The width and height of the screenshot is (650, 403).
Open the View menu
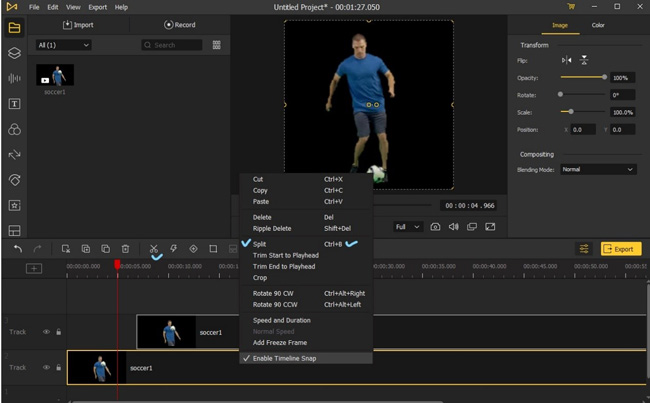pos(73,7)
